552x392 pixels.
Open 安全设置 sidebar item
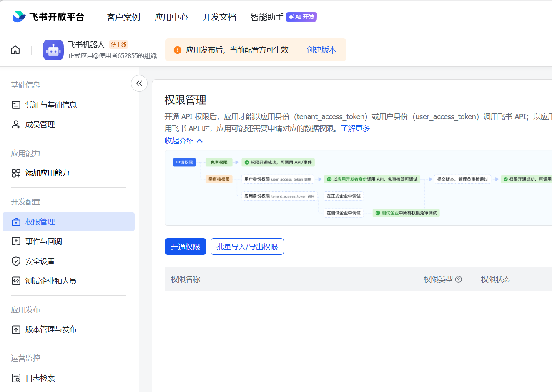[x=68, y=261]
